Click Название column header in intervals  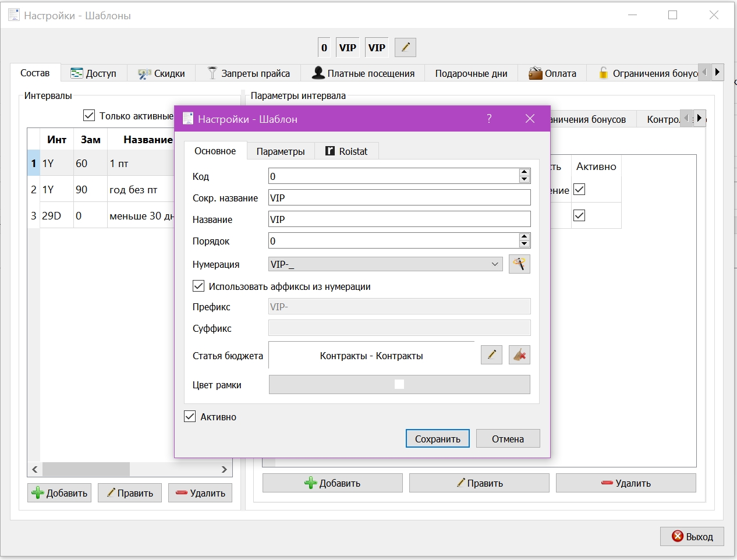(x=141, y=139)
